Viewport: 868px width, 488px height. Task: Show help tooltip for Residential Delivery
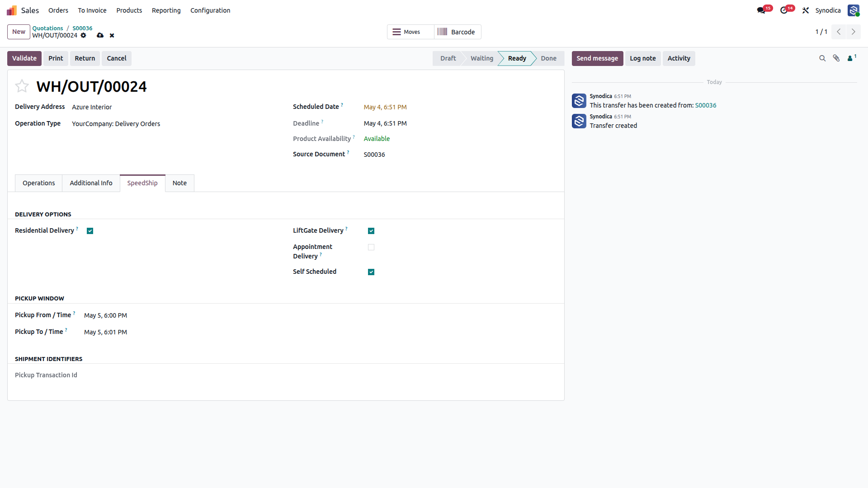tap(77, 229)
